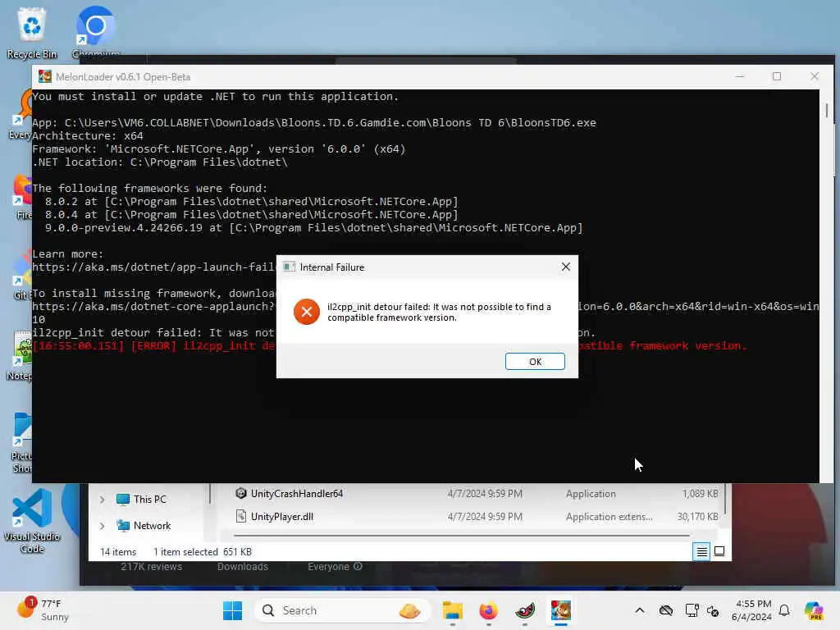Image resolution: width=840 pixels, height=630 pixels.
Task: Open the weather widget showing 77°F
Action: [x=44, y=610]
